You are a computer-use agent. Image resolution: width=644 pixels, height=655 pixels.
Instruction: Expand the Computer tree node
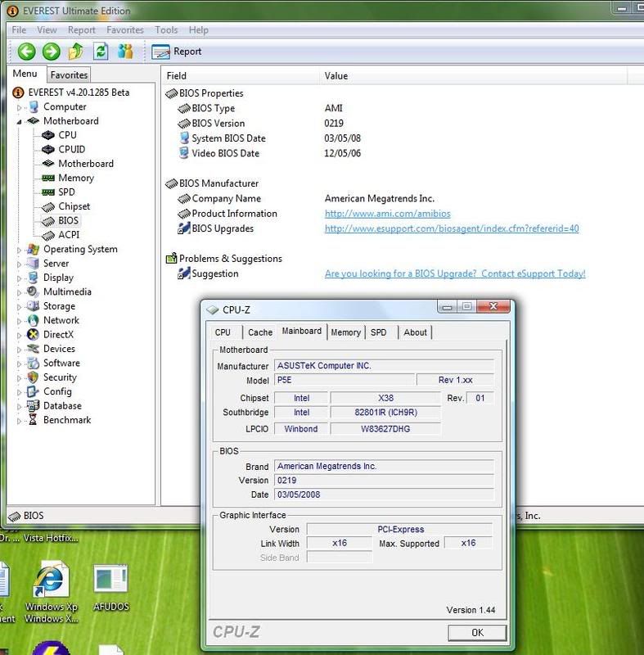coord(19,107)
